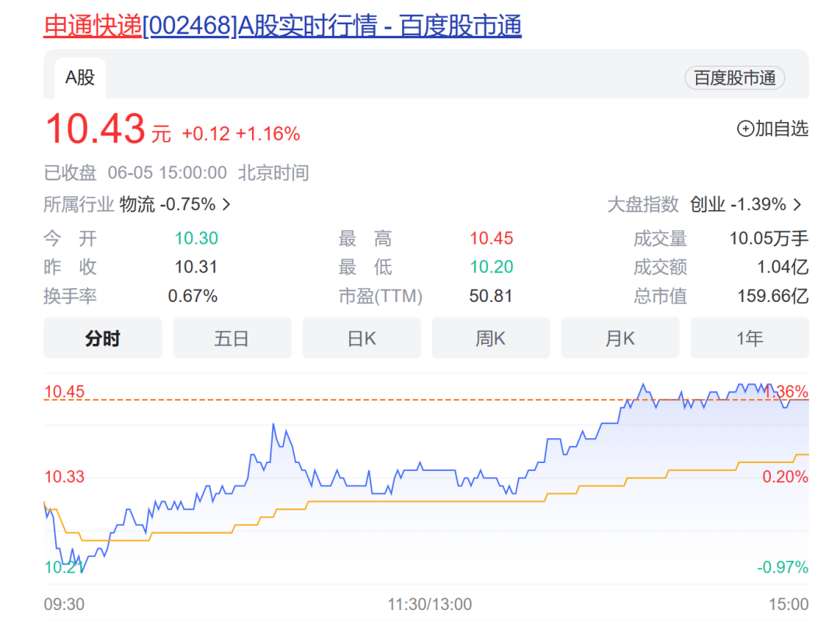Switch to the 五日 chart tab

pyautogui.click(x=232, y=338)
